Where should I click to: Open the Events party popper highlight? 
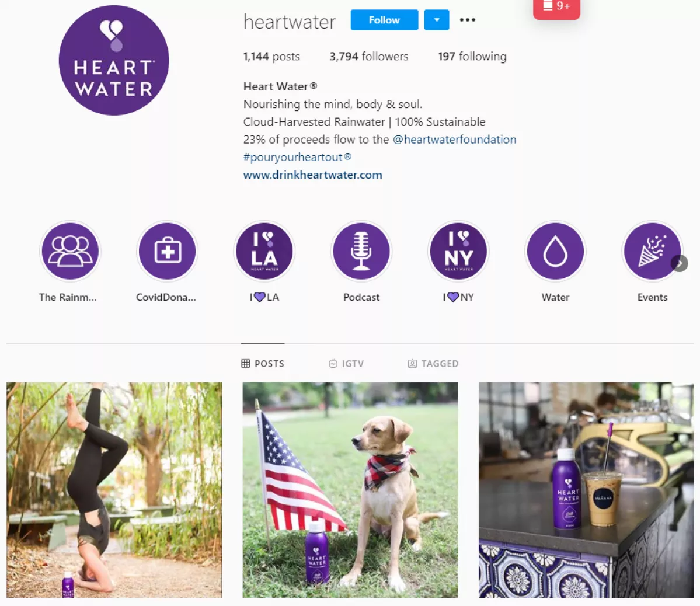[652, 251]
